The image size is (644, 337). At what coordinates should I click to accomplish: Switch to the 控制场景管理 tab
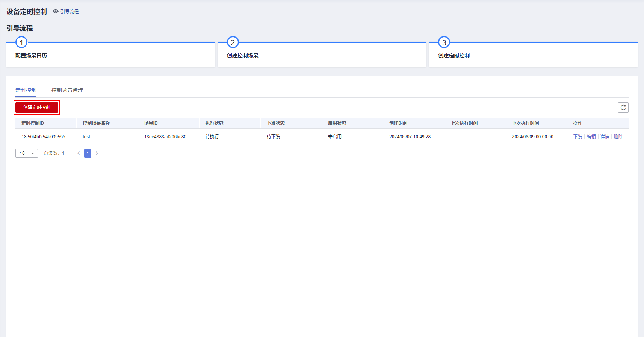coord(67,90)
